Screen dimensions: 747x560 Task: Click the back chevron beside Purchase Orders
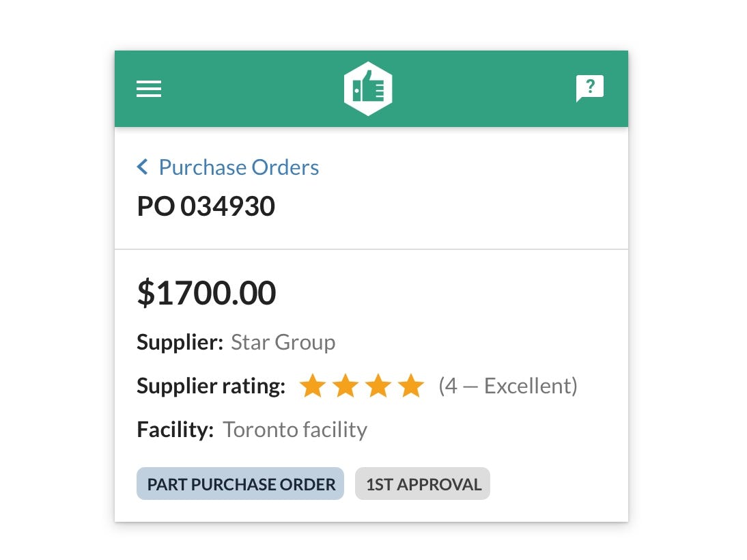coord(143,167)
